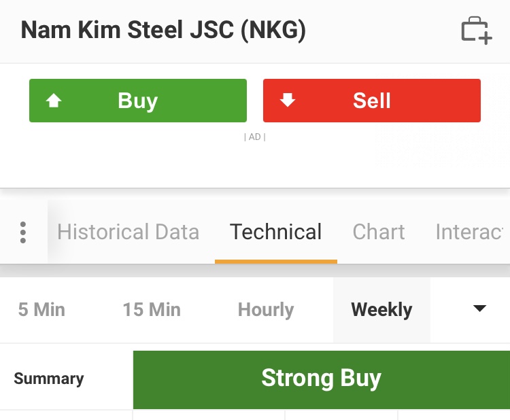Click the down arrow icon on Sell
The width and height of the screenshot is (510, 420).
(x=288, y=101)
